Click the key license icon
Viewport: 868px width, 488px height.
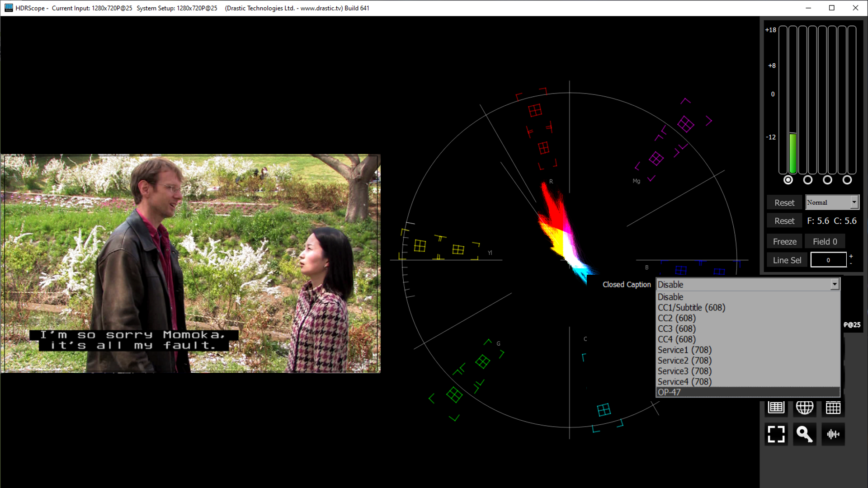(x=804, y=434)
